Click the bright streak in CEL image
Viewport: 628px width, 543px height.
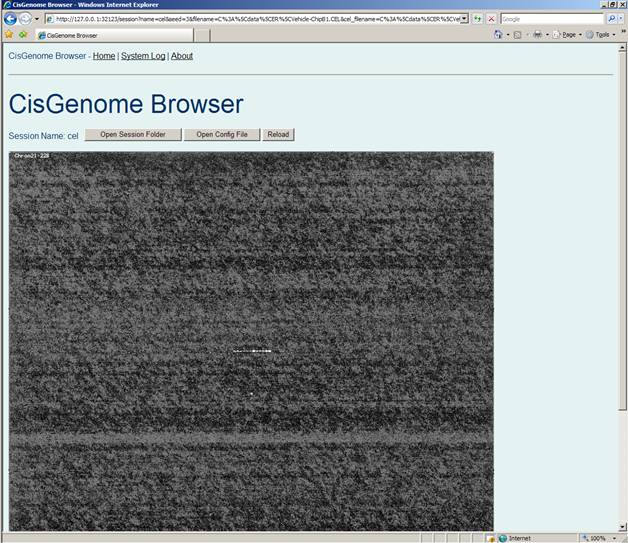(252, 351)
